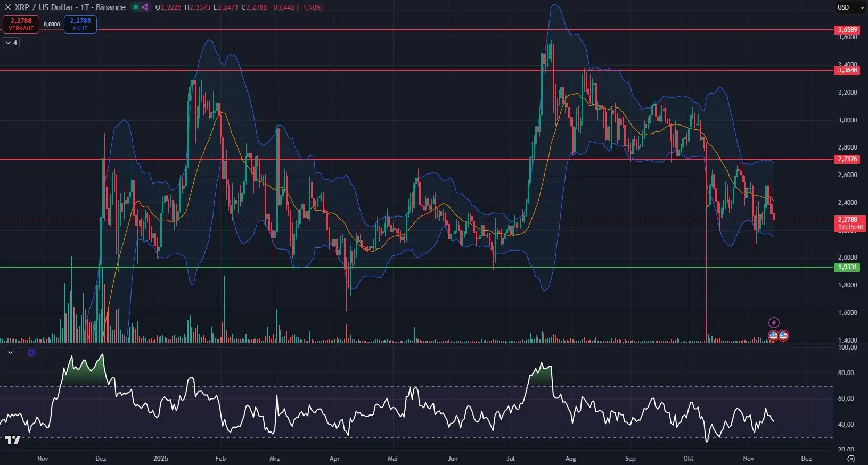This screenshot has width=868, height=465.
Task: Click the 40,00 RSI scale label
Action: click(x=846, y=425)
